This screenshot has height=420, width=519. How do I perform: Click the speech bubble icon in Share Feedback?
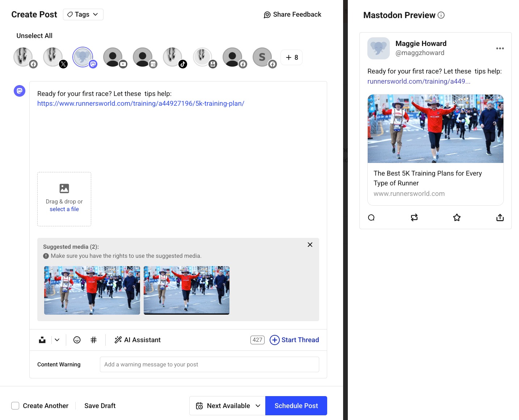pyautogui.click(x=267, y=15)
